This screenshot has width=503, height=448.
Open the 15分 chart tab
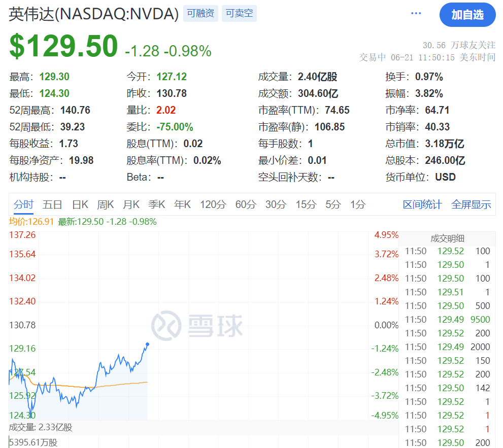tap(306, 204)
